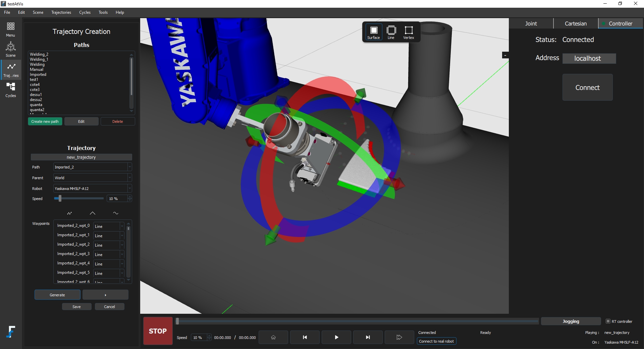
Task: Switch to Vertex selection mode
Action: point(409,32)
